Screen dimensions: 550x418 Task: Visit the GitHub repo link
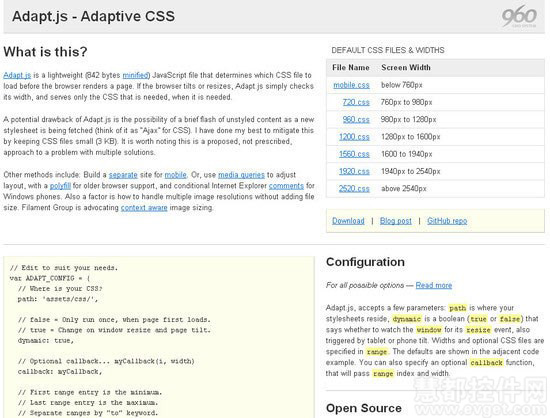447,221
